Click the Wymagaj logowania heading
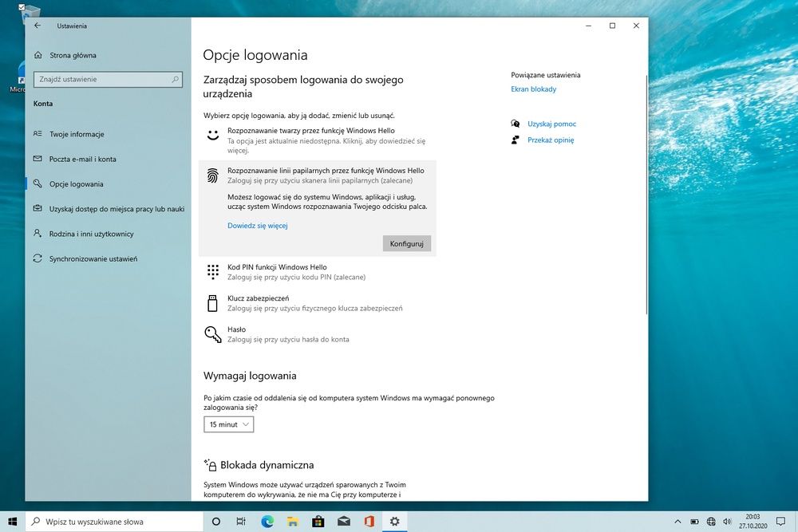The height and width of the screenshot is (532, 798). pos(250,376)
